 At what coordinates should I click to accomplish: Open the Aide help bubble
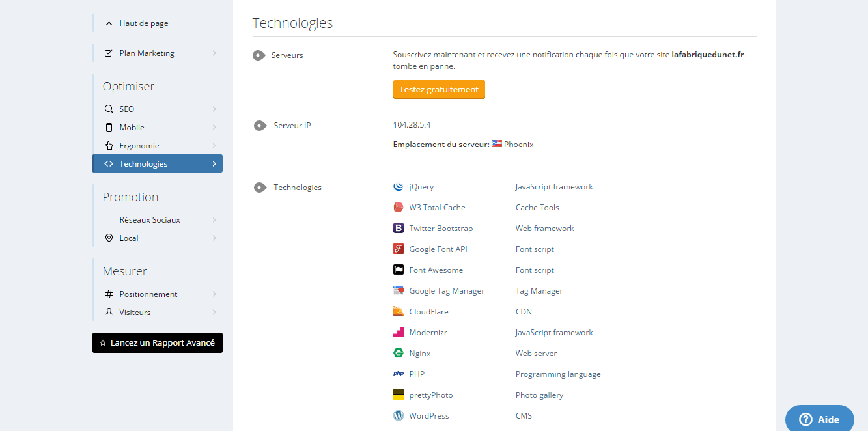point(819,419)
